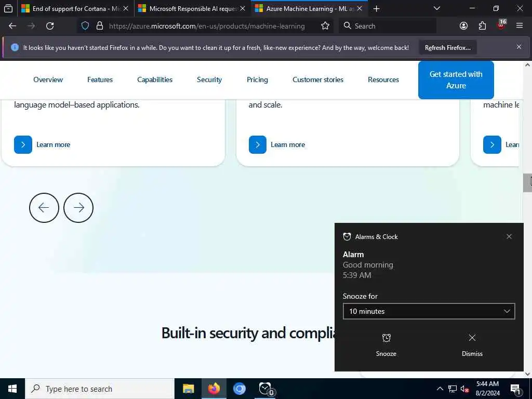Open a new tab with plus button
The width and height of the screenshot is (532, 399).
tap(376, 8)
